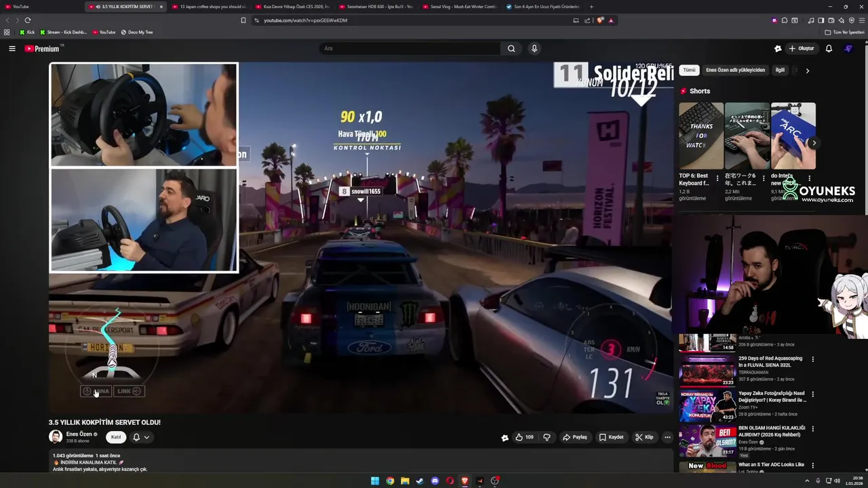The image size is (868, 488).
Task: Open the YouTube guide hamburger menu
Action: coord(12,48)
